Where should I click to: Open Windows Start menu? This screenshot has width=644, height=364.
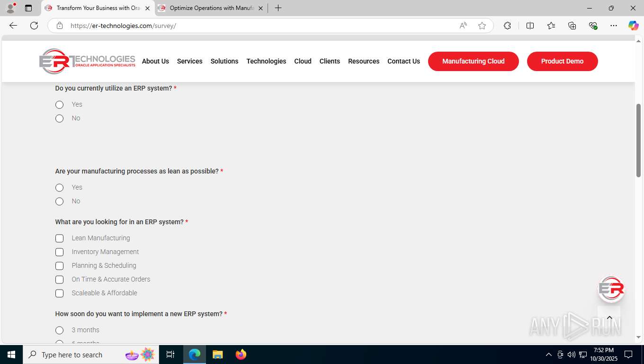coord(11,355)
